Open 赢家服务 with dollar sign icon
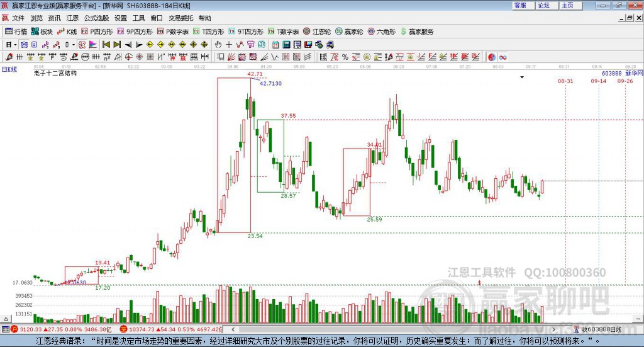This screenshot has width=644, height=347. (417, 31)
